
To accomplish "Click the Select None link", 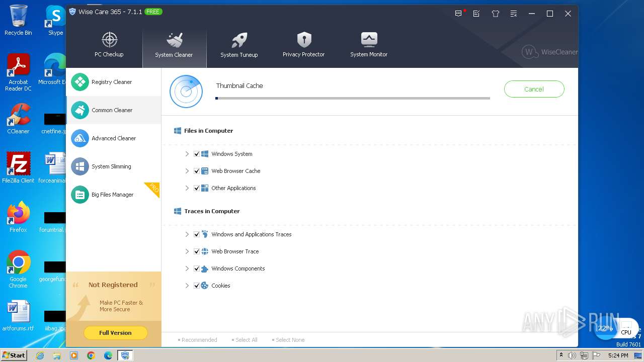I will click(x=288, y=340).
